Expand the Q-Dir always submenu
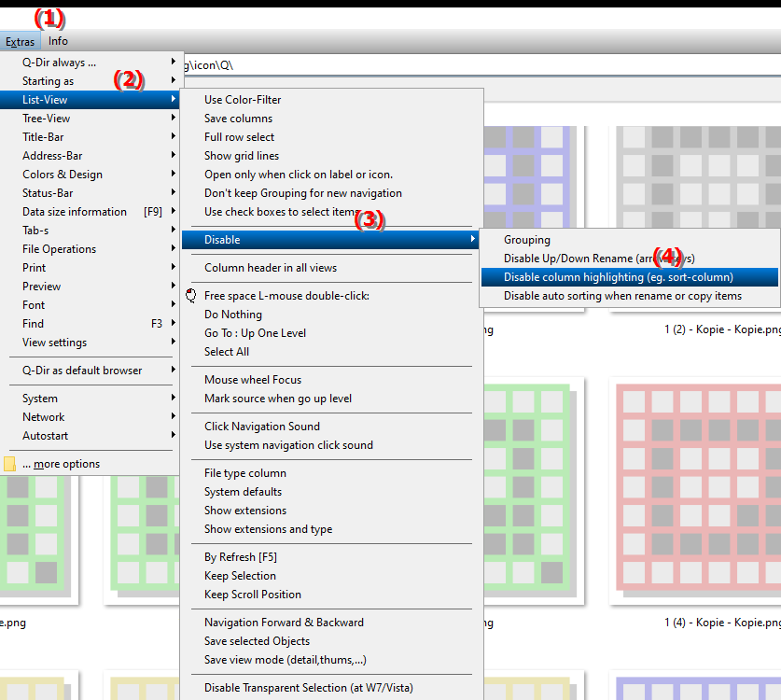781x700 pixels. (x=91, y=63)
